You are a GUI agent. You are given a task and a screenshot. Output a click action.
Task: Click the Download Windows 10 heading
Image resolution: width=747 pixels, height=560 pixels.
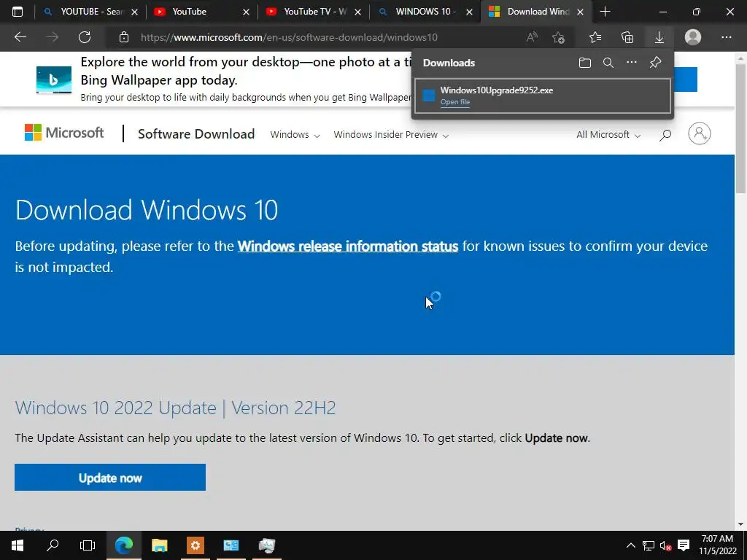[x=146, y=210]
